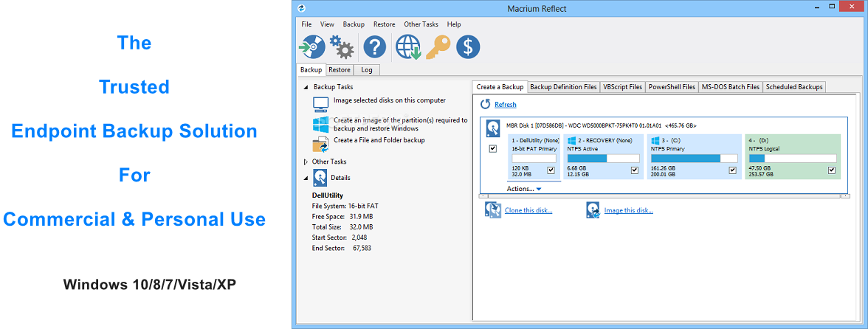Select the Backup tab
The height and width of the screenshot is (329, 868).
click(x=311, y=69)
